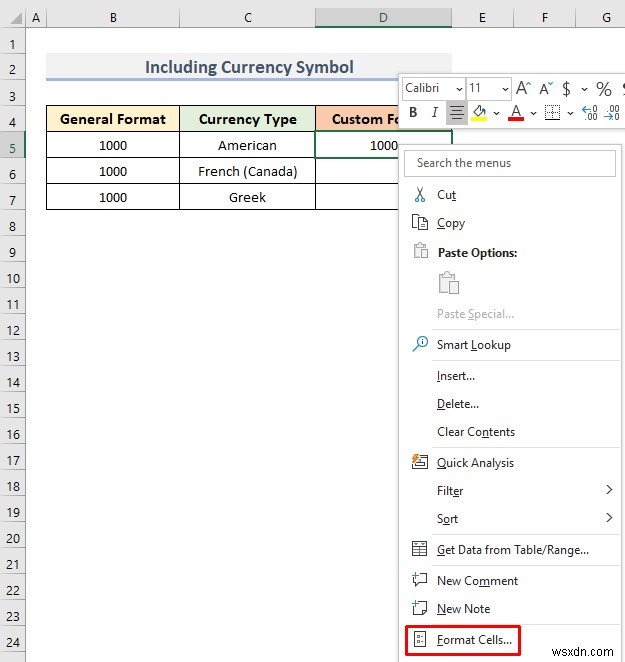This screenshot has width=625, height=662.
Task: Expand borders dropdown arrow
Action: tap(570, 113)
